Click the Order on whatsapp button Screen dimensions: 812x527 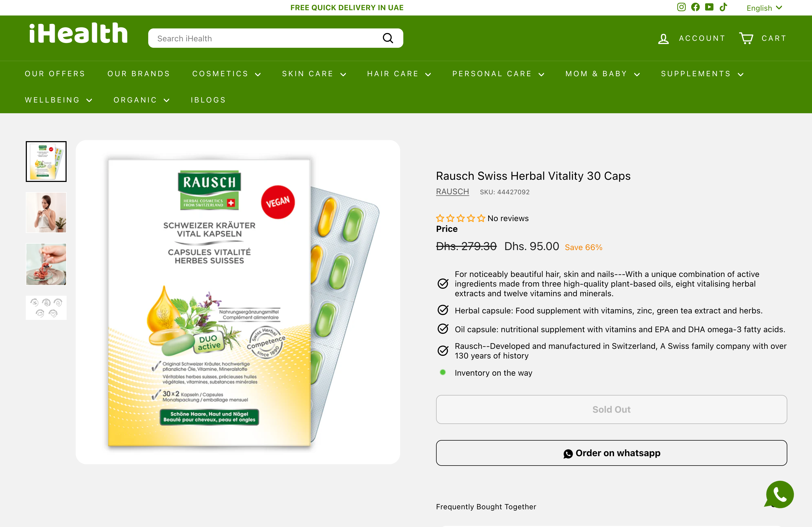(x=611, y=453)
